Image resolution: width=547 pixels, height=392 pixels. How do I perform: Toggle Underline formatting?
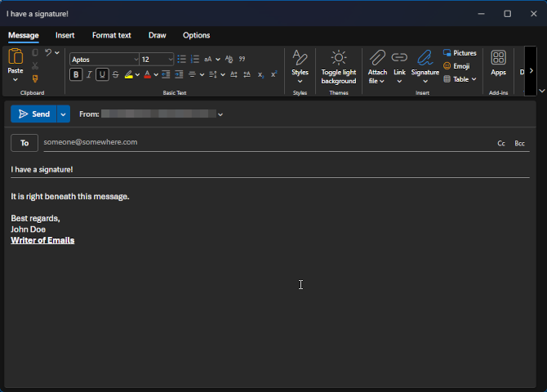click(x=102, y=74)
